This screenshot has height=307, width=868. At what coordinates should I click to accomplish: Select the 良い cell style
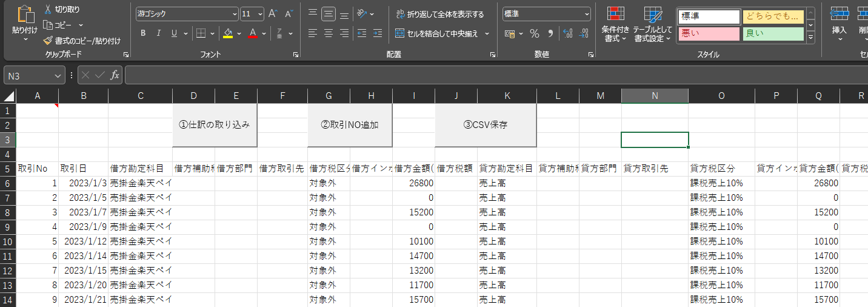click(773, 33)
